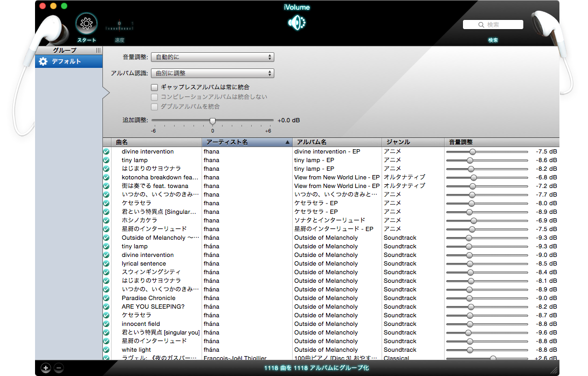Image resolution: width=588 pixels, height=376 pixels.
Task: Click the checkmark icon for ARE YOU SLEEPING? row
Action: click(x=107, y=307)
